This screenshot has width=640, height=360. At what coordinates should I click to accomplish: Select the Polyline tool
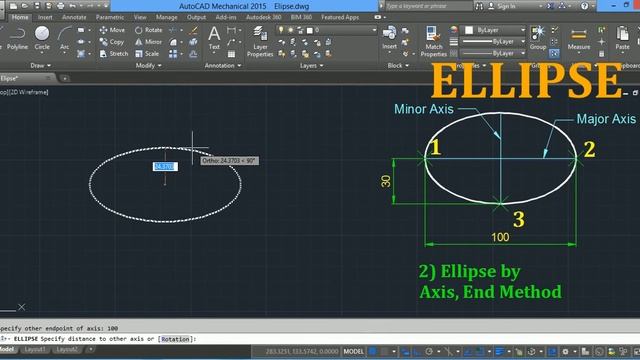(x=17, y=39)
